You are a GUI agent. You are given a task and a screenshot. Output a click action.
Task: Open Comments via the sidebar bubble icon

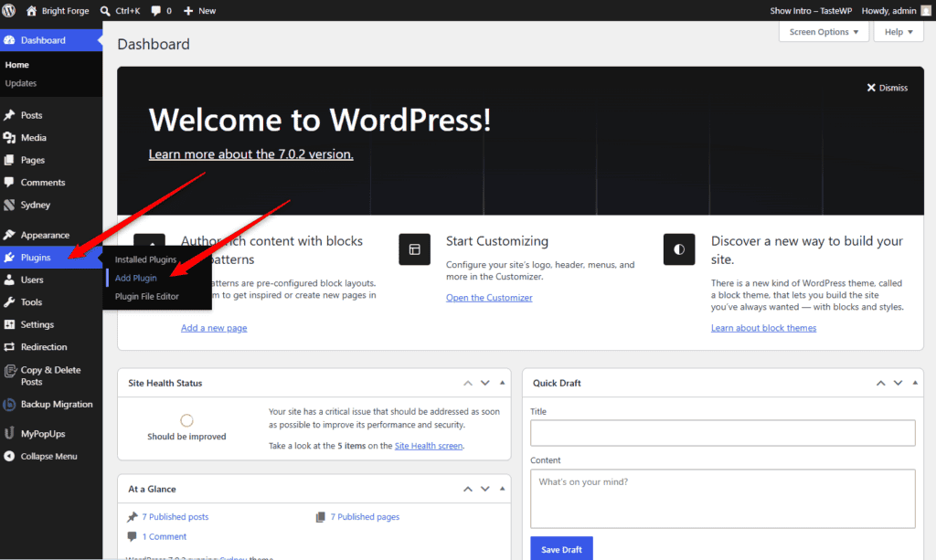click(x=9, y=183)
